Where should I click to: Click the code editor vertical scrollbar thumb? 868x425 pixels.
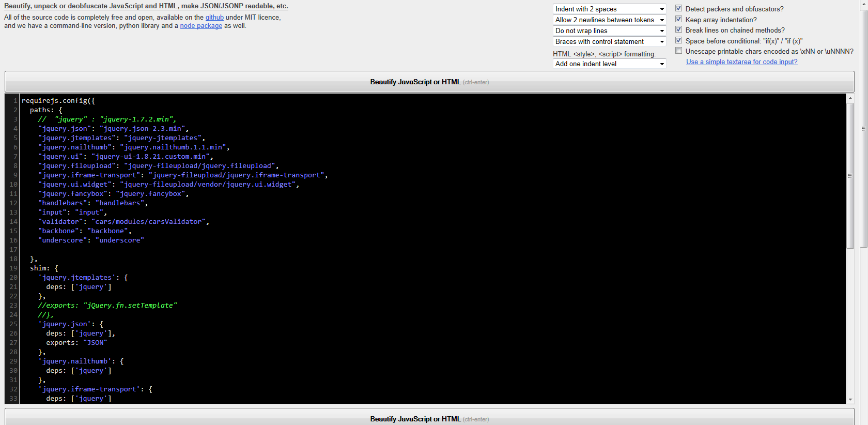click(850, 176)
